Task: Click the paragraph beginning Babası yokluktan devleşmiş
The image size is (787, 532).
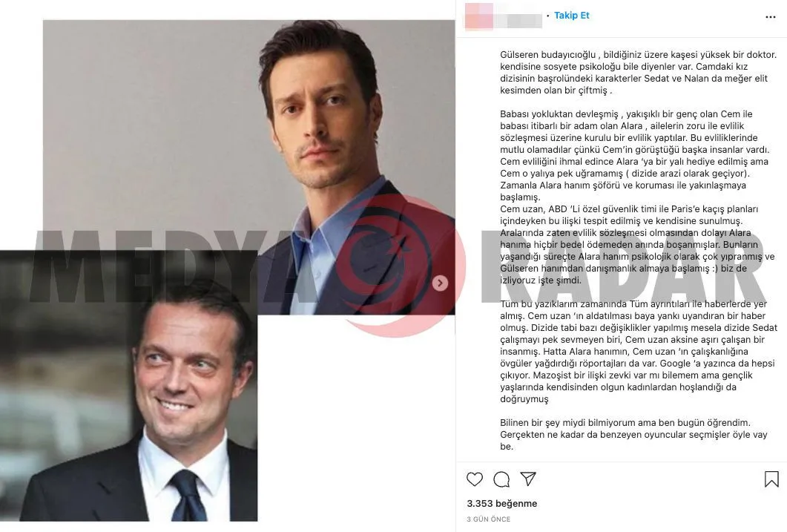Action: point(636,156)
